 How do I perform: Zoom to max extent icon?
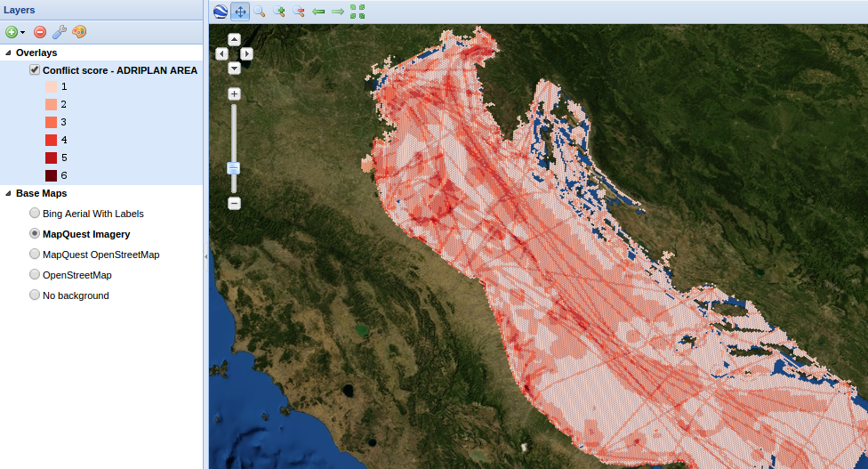pos(358,11)
